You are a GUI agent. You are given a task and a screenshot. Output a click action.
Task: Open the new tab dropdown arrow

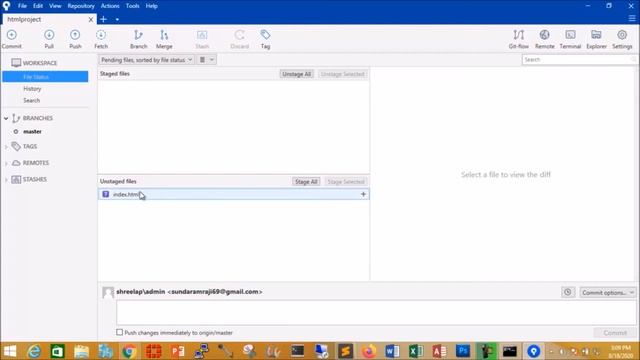click(x=117, y=20)
